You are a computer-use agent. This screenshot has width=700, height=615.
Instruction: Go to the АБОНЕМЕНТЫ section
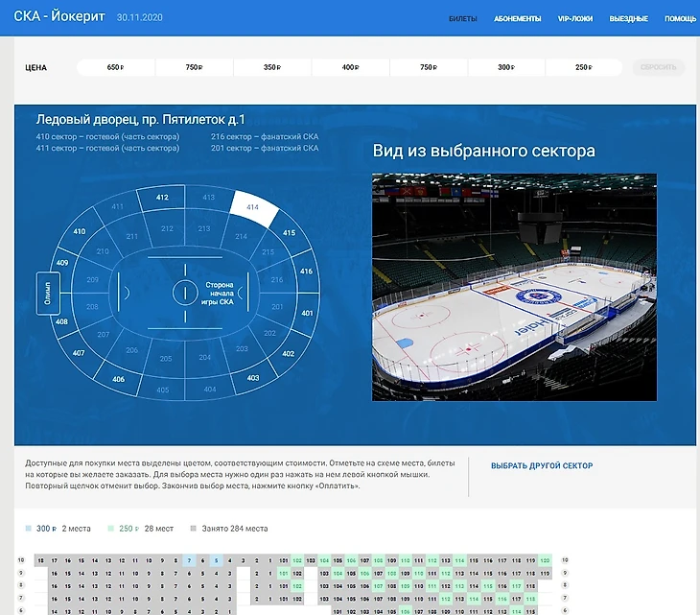[517, 19]
